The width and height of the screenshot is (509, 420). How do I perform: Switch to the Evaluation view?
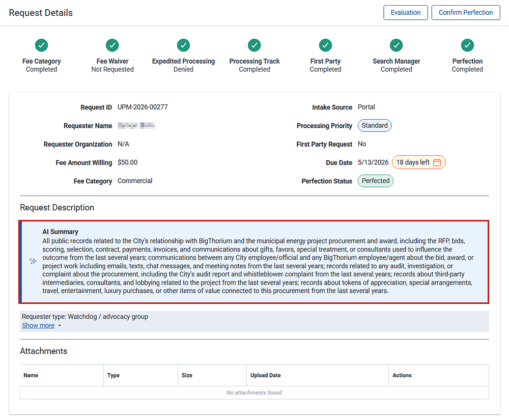406,12
